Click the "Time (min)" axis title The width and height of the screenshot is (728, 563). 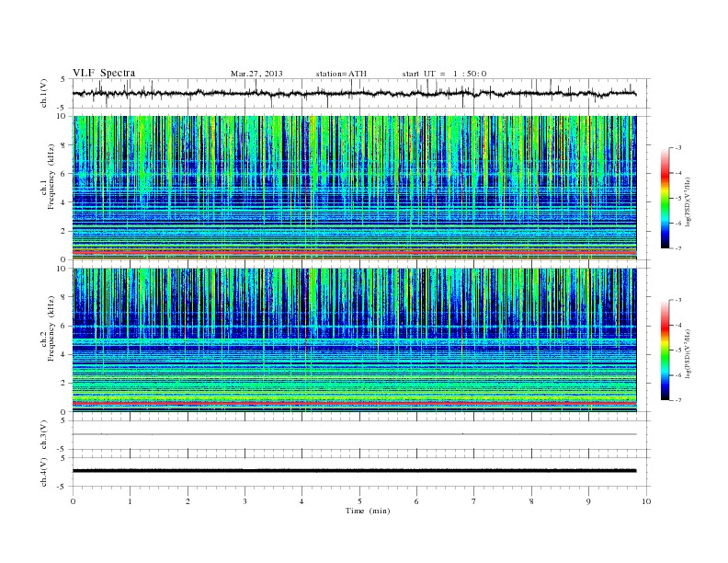coord(368,511)
